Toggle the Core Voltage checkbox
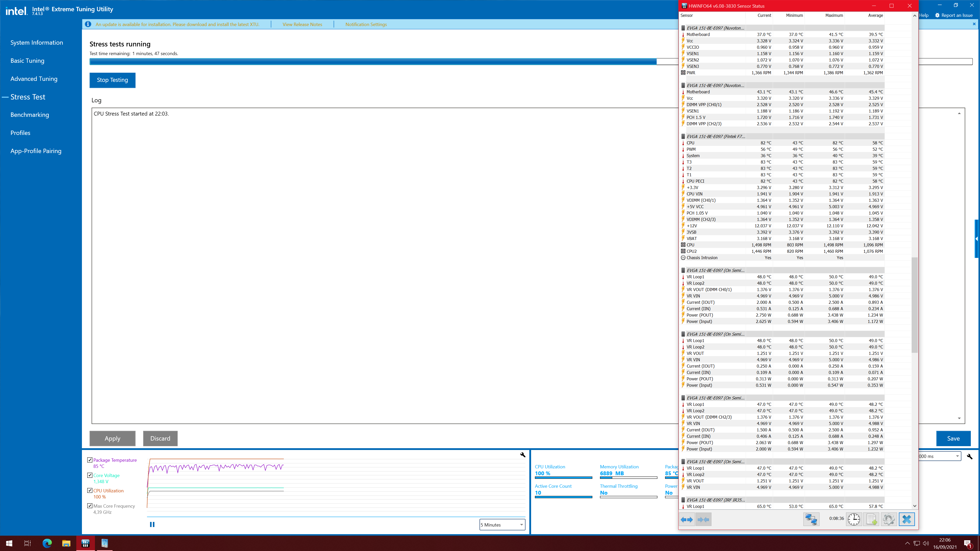Viewport: 980px width, 551px height. pyautogui.click(x=90, y=475)
